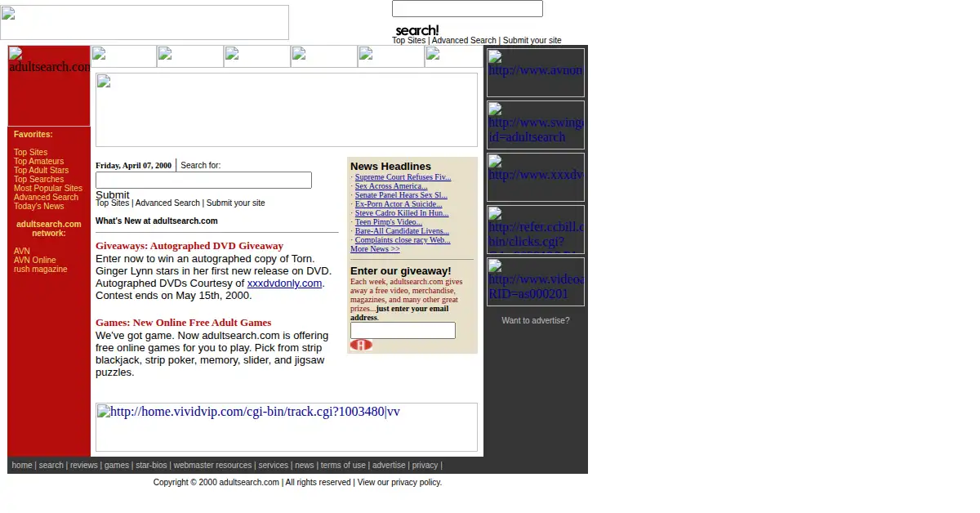Open the xxxdv sponsor banner
The height and width of the screenshot is (513, 980).
pyautogui.click(x=536, y=177)
